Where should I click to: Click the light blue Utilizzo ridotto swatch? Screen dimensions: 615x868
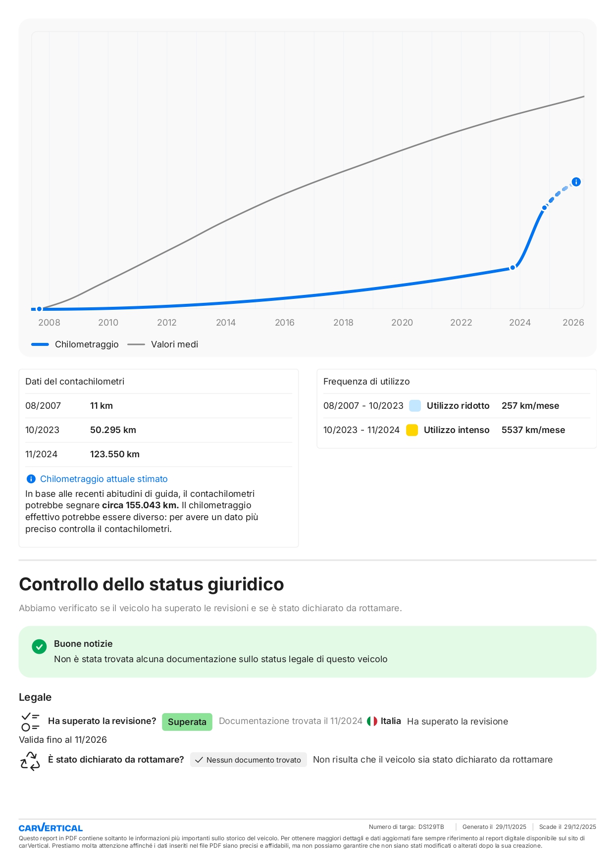(x=414, y=406)
